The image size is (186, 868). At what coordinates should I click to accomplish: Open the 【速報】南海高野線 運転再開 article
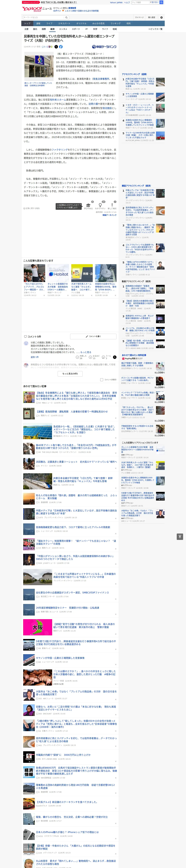coord(72,411)
